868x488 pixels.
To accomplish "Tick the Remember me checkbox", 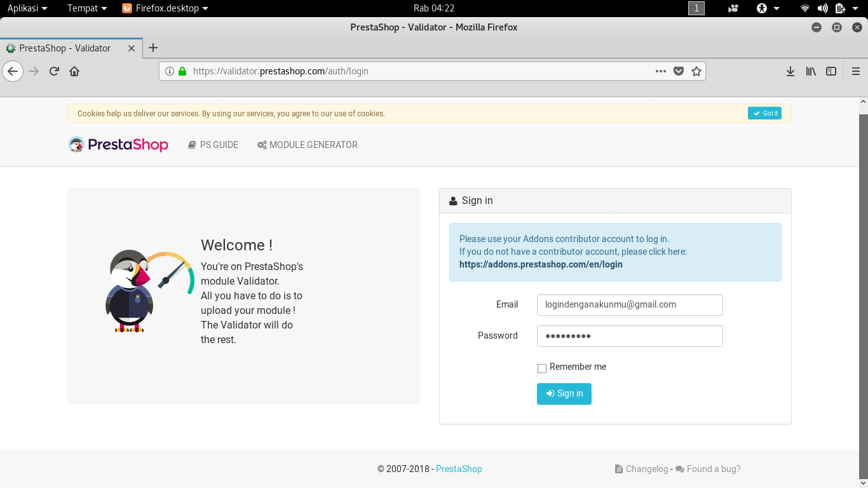I will 542,369.
